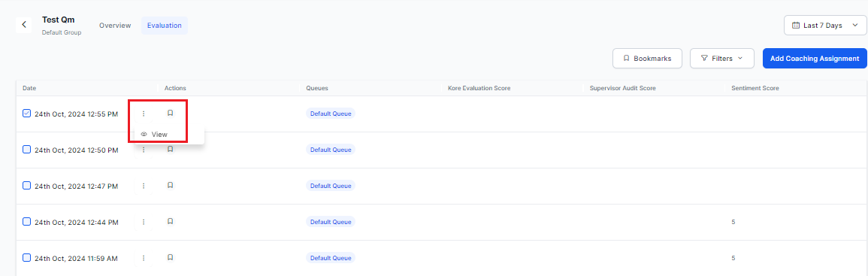This screenshot has width=868, height=276.
Task: Expand the Filters dropdown
Action: 722,58
